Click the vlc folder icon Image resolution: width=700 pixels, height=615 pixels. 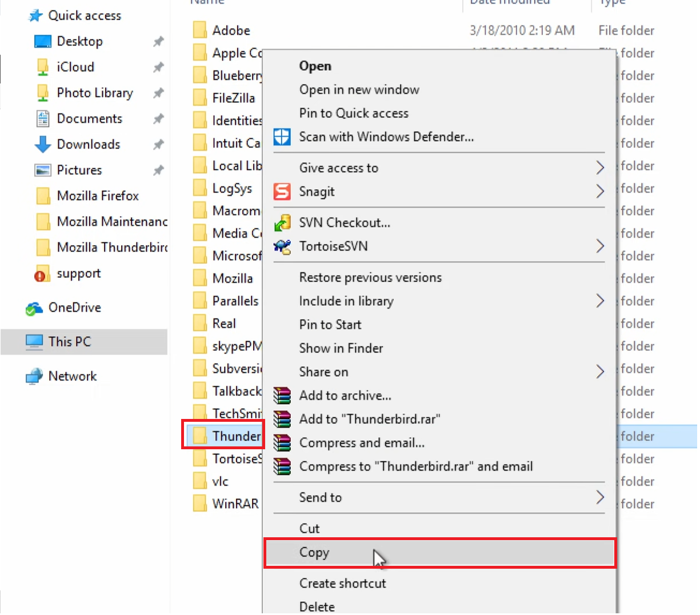point(199,481)
